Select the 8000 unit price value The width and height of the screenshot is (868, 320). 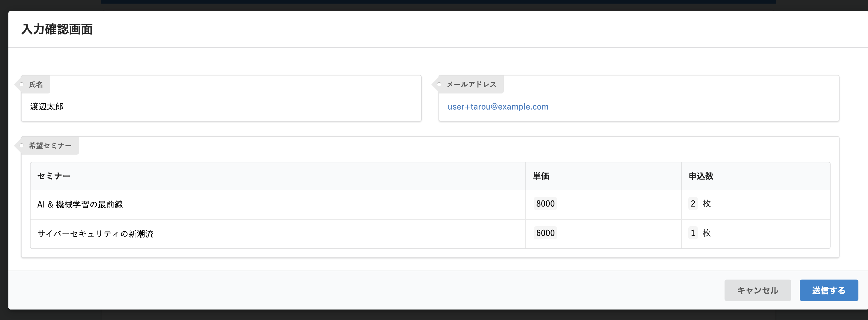pyautogui.click(x=545, y=203)
